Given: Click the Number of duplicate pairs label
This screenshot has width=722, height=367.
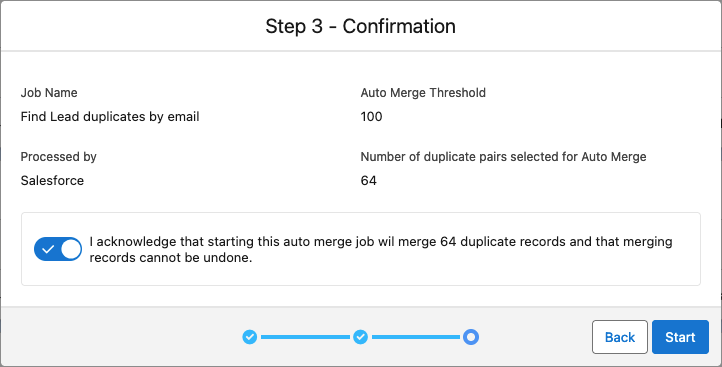Looking at the screenshot, I should point(503,157).
